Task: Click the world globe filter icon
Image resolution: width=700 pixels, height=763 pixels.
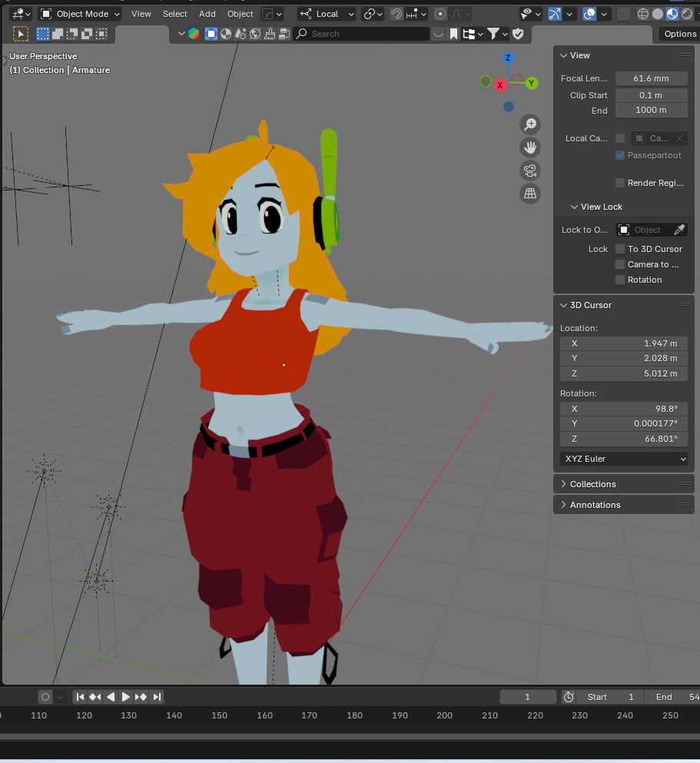Action: [255, 34]
